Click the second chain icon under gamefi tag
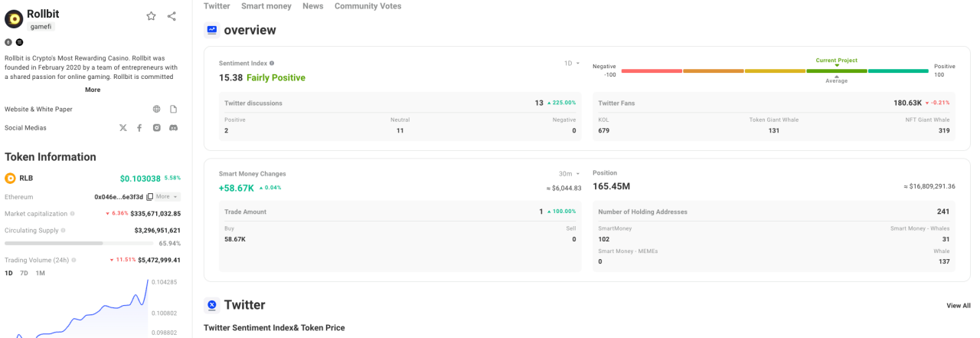The height and width of the screenshot is (338, 980). click(19, 42)
